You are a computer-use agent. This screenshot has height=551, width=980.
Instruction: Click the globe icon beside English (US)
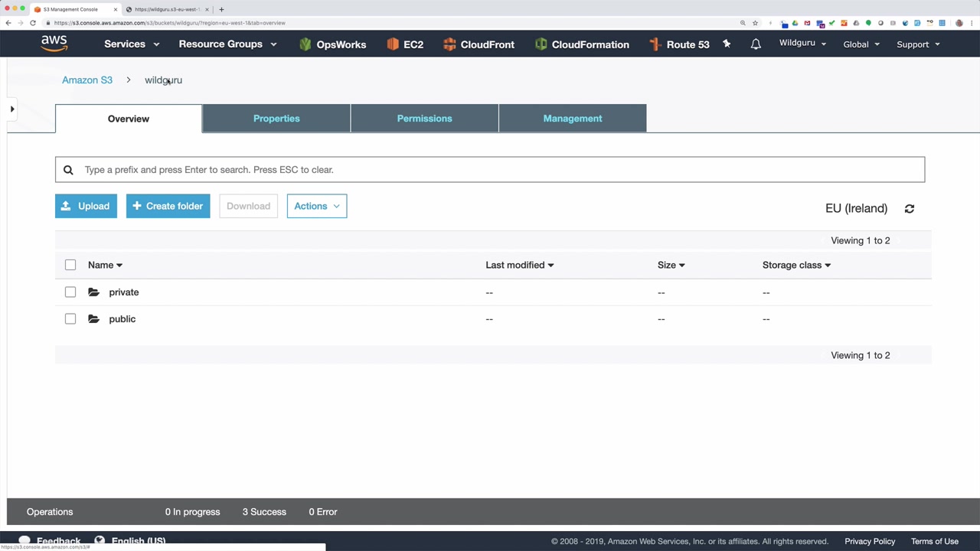(100, 540)
